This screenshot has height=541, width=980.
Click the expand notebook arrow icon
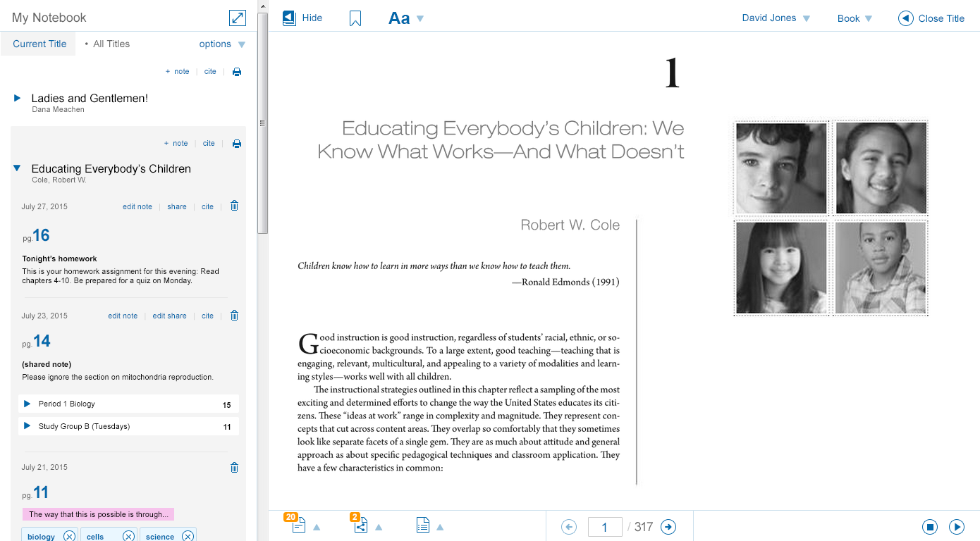pos(237,17)
